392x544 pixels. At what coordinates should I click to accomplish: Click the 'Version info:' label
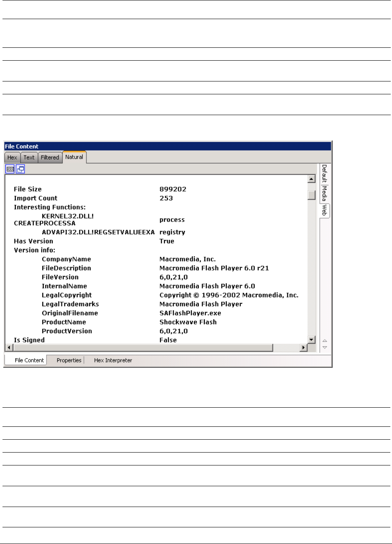pos(34,250)
